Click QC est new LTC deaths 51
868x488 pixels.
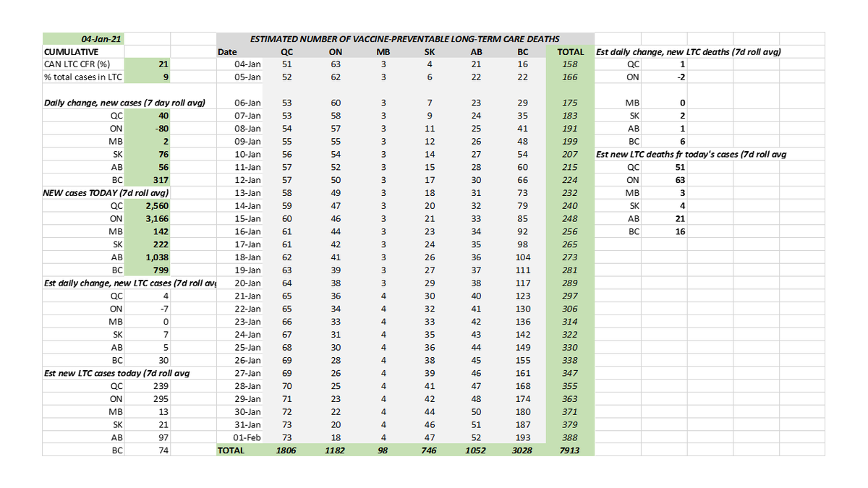(x=663, y=167)
